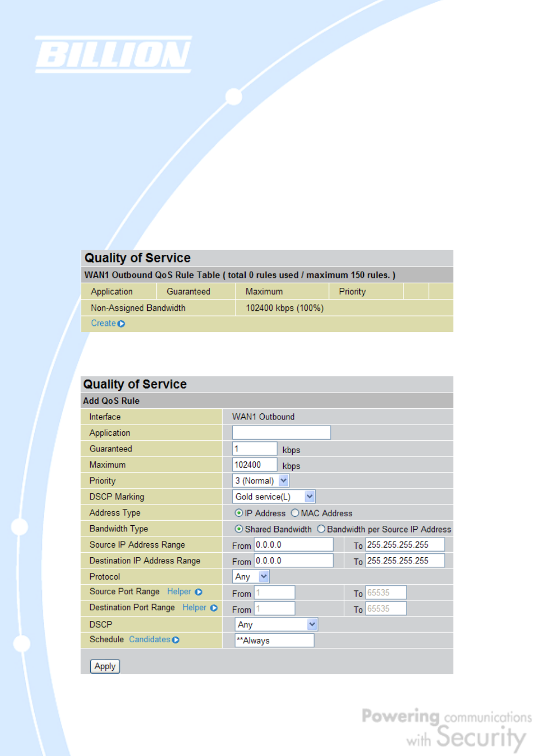Expand the DSCP Any dropdown
Screen dimensions: 534x756
pyautogui.click(x=312, y=624)
